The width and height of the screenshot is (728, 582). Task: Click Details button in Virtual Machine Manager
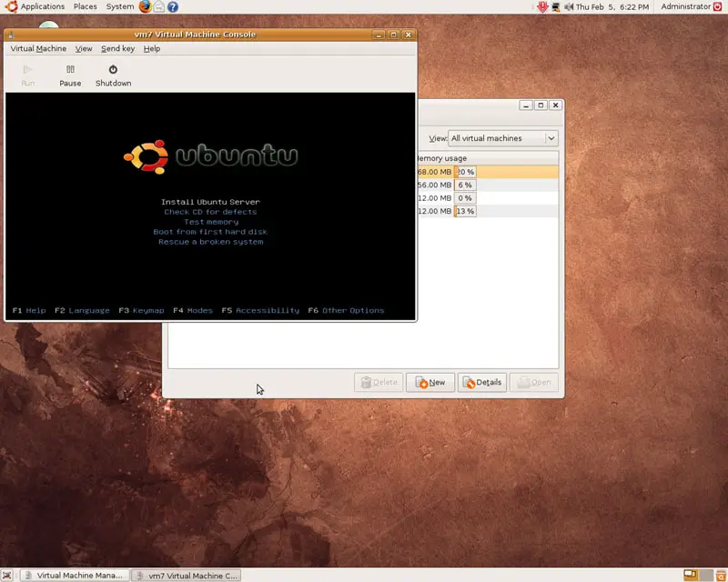point(482,383)
